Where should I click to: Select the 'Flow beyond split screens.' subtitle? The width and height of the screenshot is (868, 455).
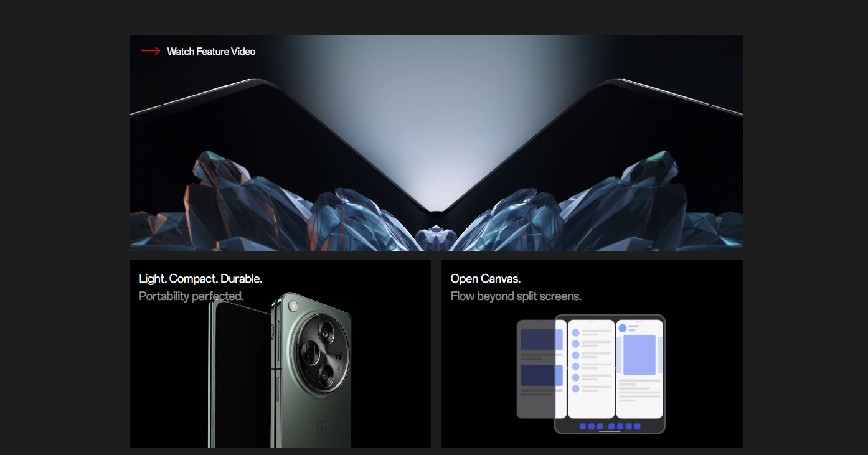tap(516, 296)
